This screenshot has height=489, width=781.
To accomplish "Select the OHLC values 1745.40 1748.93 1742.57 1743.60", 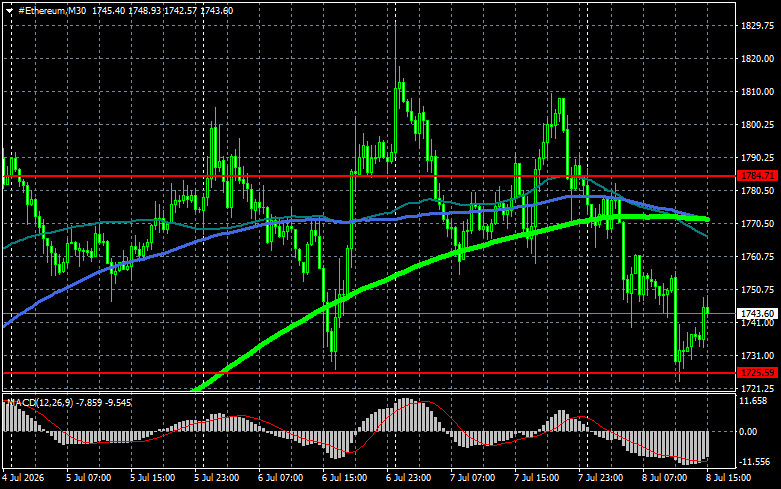I will (162, 10).
